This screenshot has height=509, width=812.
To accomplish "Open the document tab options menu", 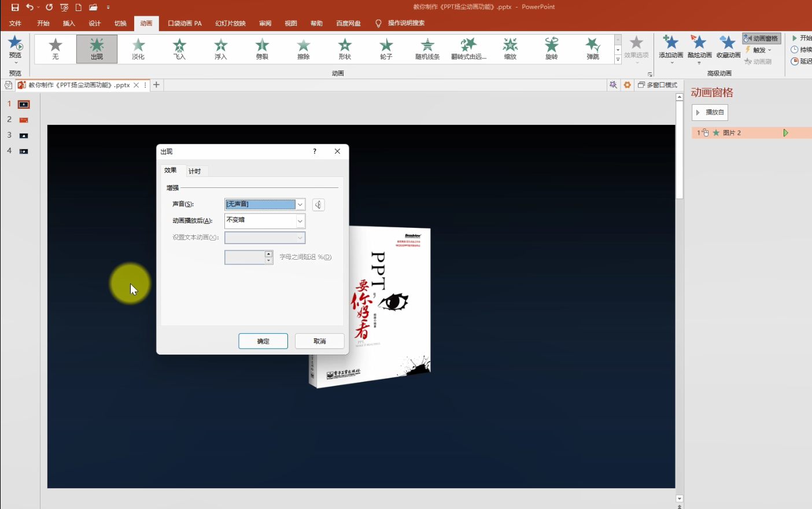I will (145, 85).
